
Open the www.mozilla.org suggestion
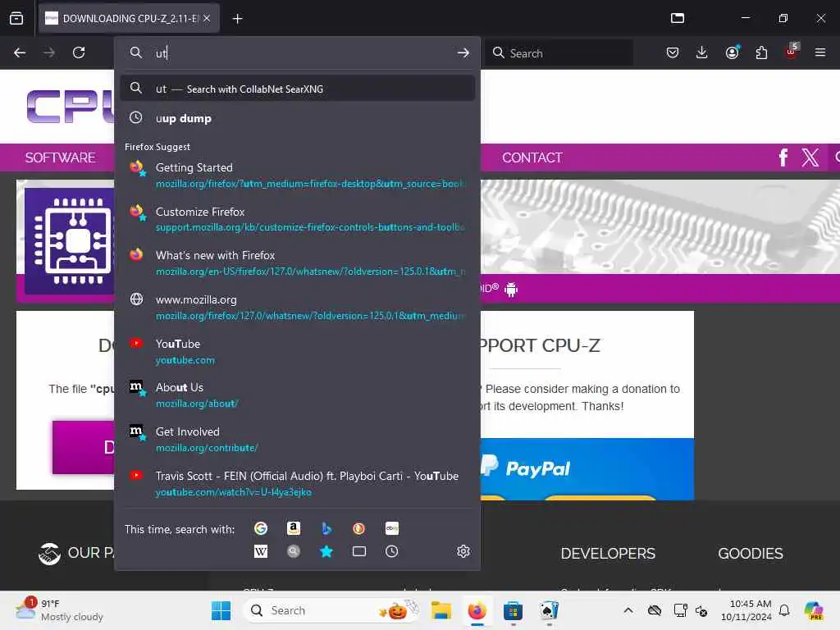(297, 308)
